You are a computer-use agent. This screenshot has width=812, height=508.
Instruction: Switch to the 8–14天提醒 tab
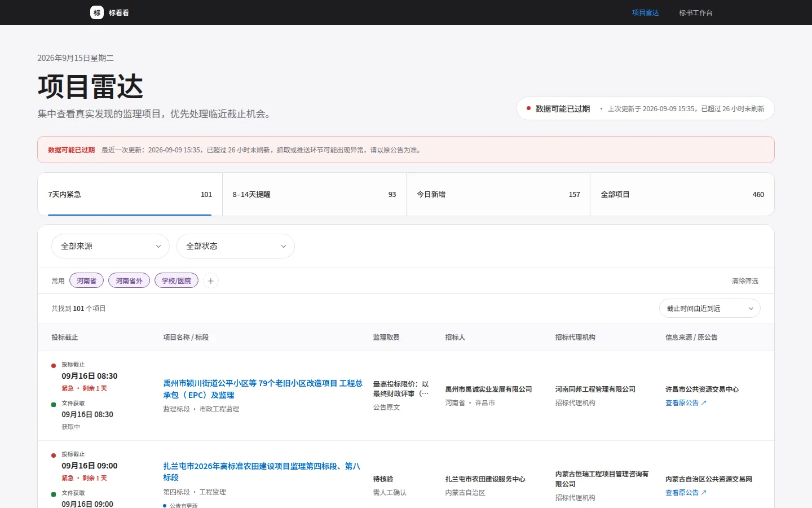click(314, 194)
